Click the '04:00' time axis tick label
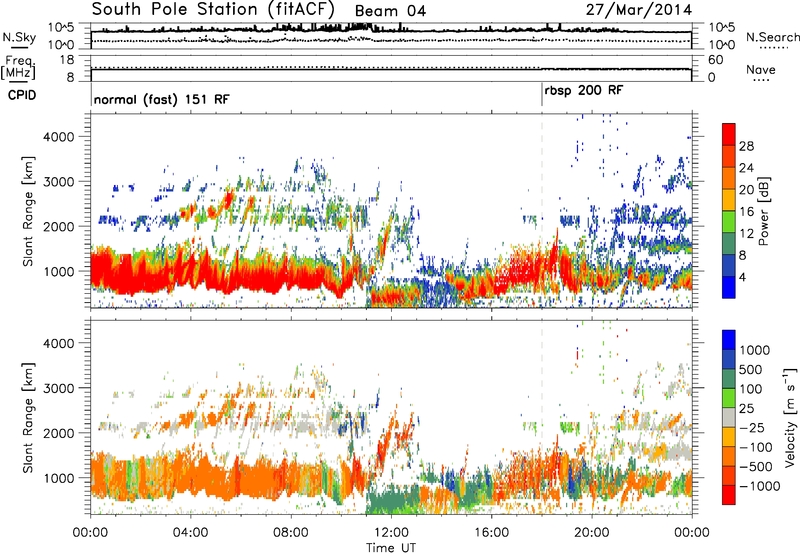 [190, 533]
